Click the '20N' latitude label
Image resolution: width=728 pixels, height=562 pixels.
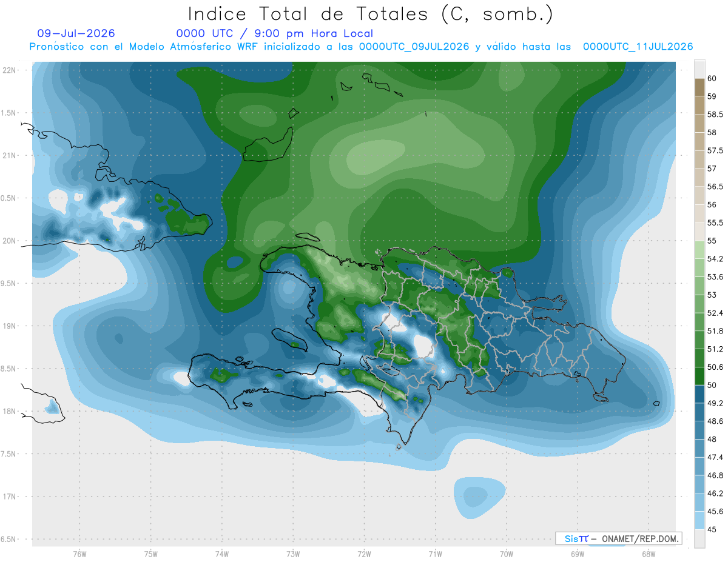(x=10, y=241)
